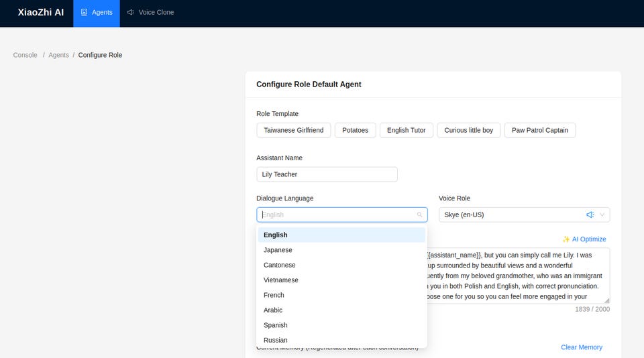Expand the Voice Role dropdown arrow

(x=602, y=215)
